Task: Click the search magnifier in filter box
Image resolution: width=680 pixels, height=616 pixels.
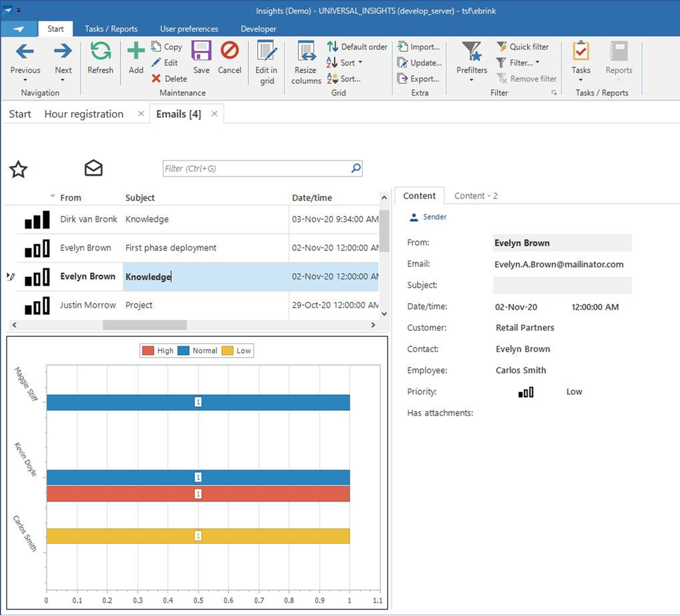Action: (356, 168)
